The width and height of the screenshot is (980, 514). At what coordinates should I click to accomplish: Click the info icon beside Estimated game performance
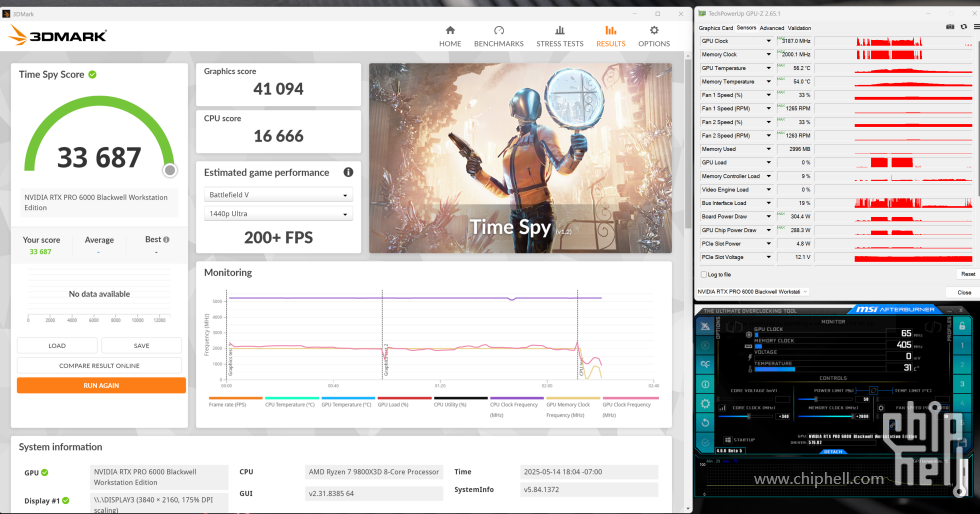[x=348, y=172]
